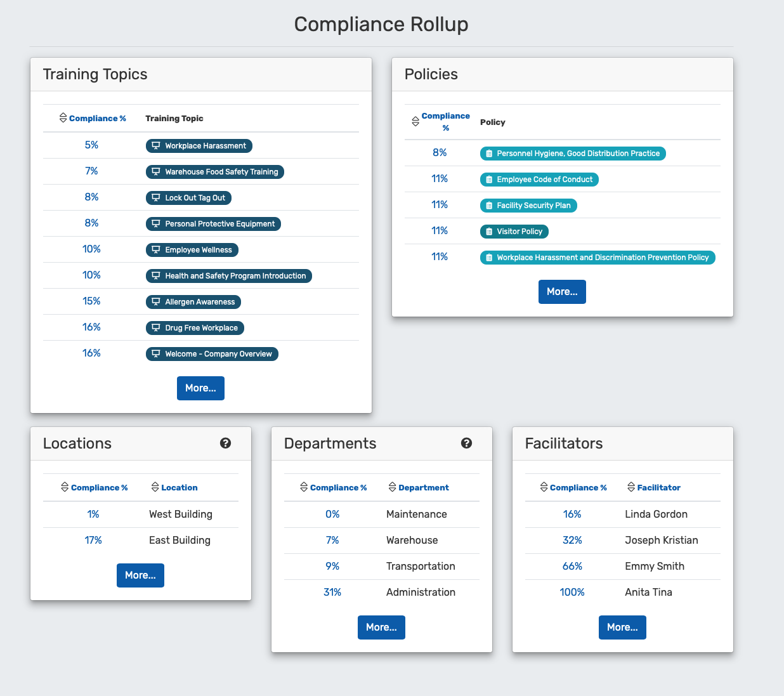
Task: Click the 100% compliance for Anita Tina
Action: click(572, 593)
